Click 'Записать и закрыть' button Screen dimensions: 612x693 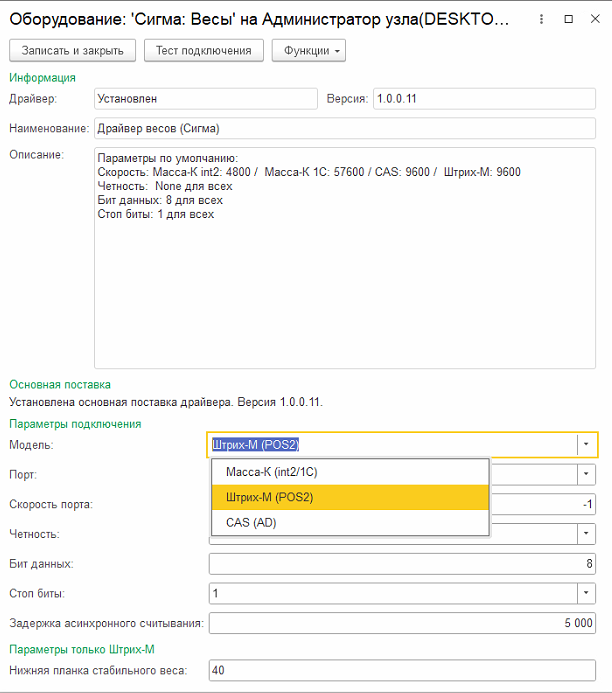tap(72, 50)
